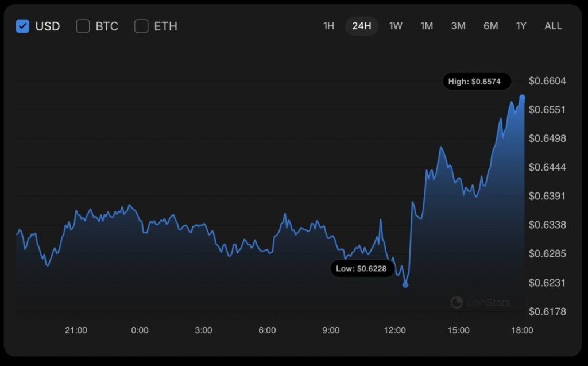Click the 12:00 time axis label
This screenshot has height=366, width=588.
click(394, 330)
